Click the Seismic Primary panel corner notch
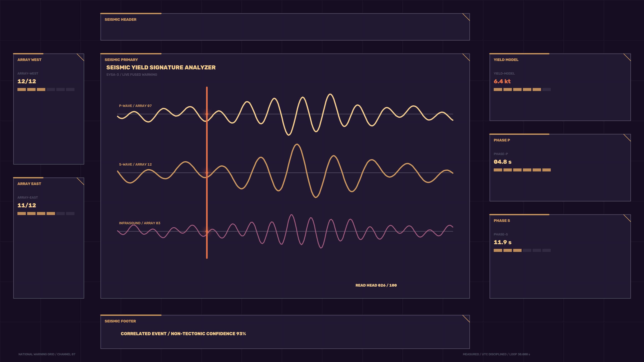Viewport: 644px width, 362px height. pyautogui.click(x=466, y=57)
